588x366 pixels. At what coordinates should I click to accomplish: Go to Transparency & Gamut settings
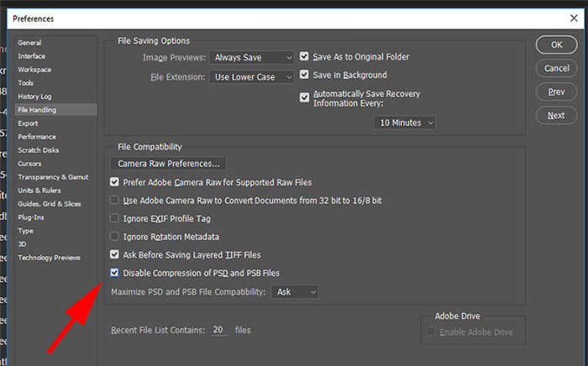[53, 177]
